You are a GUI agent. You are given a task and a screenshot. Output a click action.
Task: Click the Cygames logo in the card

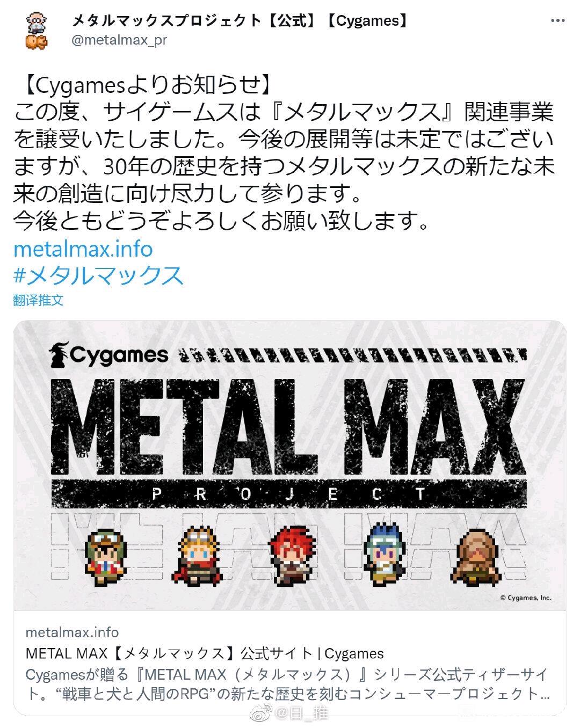[x=109, y=355]
